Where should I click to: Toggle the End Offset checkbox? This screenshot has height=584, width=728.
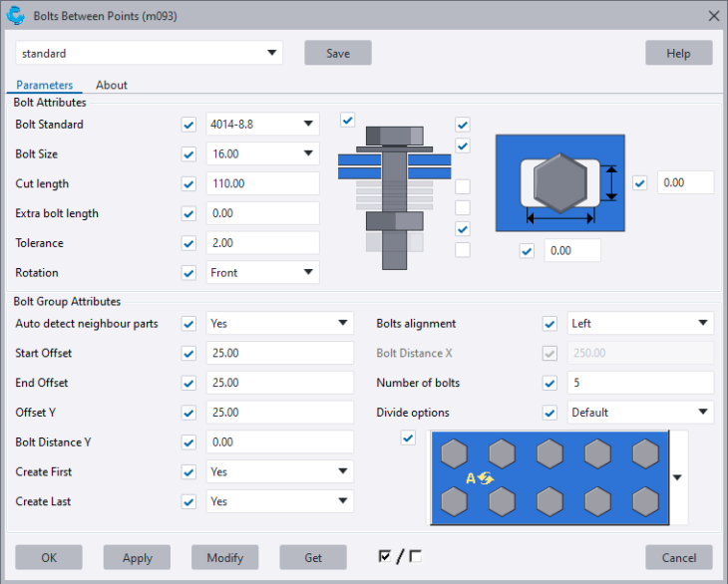point(188,383)
